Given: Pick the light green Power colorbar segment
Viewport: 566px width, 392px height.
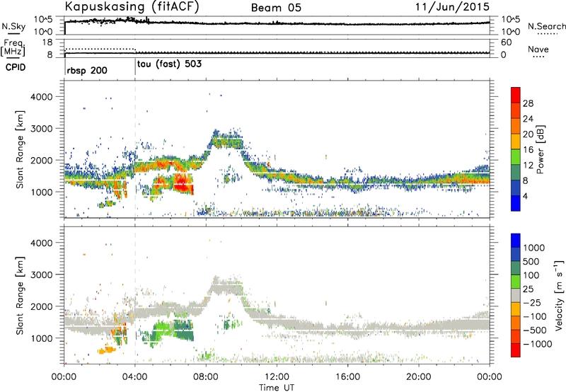Looking at the screenshot, I should tap(516, 157).
